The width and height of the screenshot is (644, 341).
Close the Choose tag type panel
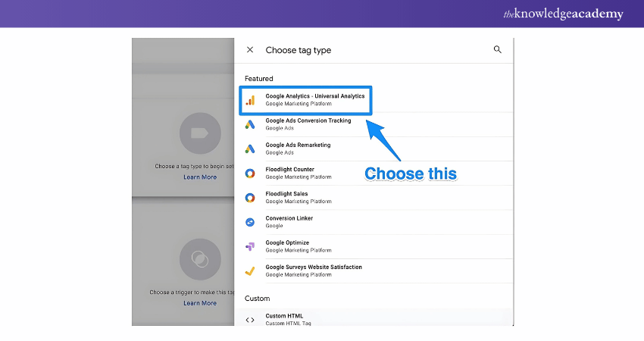pos(250,50)
